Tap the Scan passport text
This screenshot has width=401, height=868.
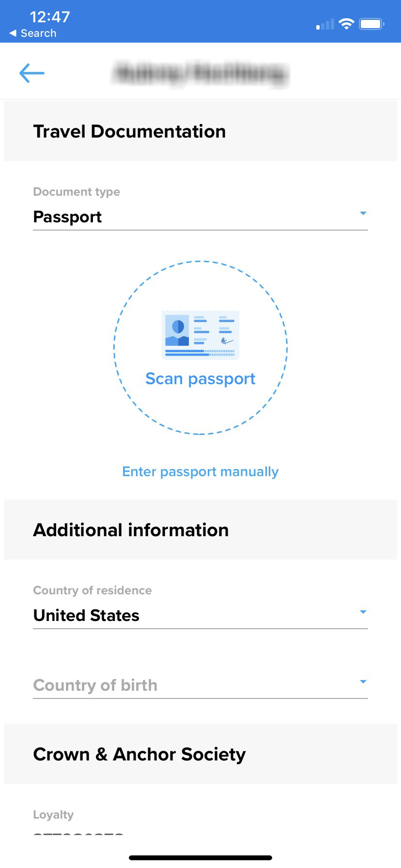(x=200, y=379)
